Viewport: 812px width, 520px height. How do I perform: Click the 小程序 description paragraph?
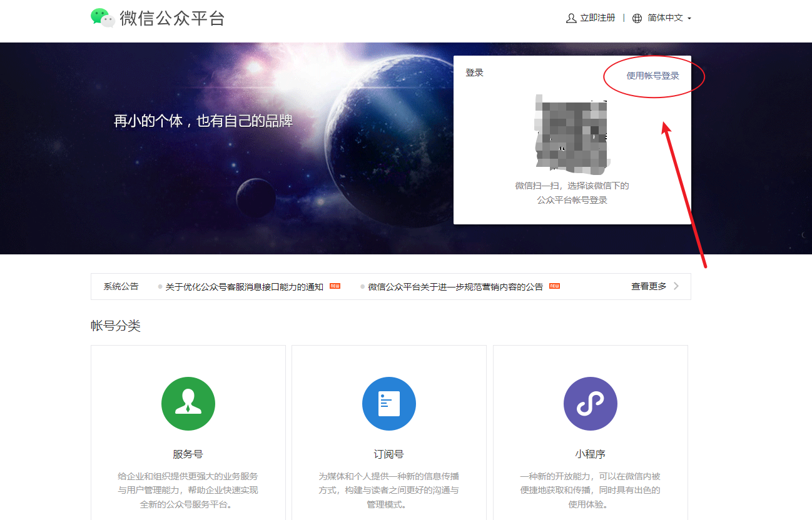[x=591, y=490]
